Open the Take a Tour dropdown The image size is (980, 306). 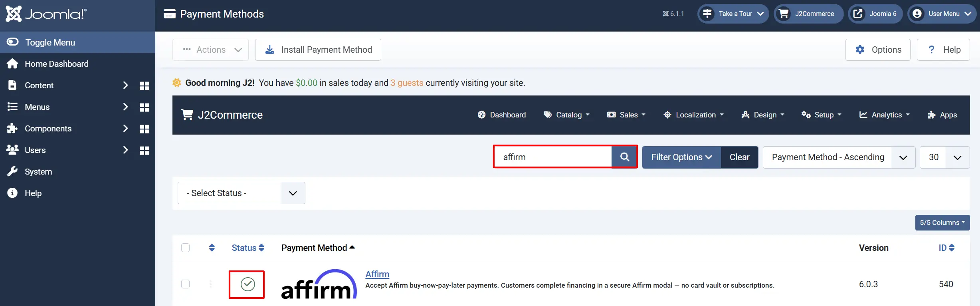733,14
